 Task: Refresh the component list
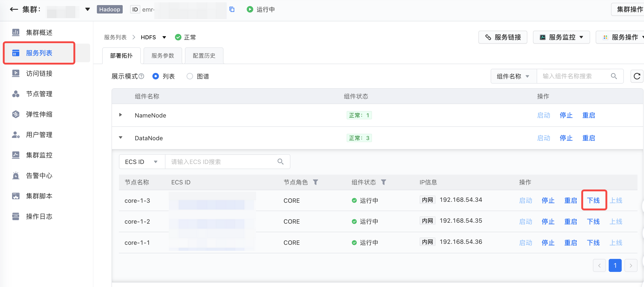point(637,76)
